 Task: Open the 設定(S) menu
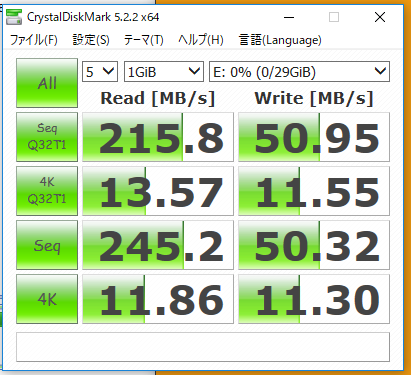[x=91, y=40]
